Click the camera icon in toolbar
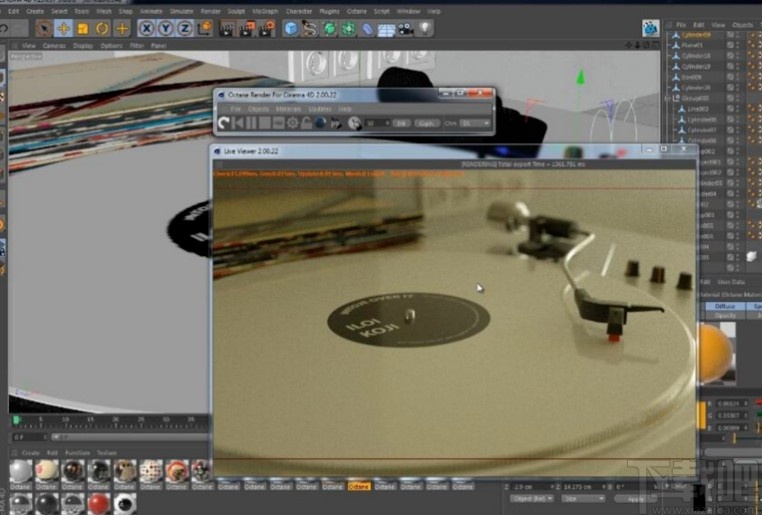The width and height of the screenshot is (762, 515). coord(405,29)
